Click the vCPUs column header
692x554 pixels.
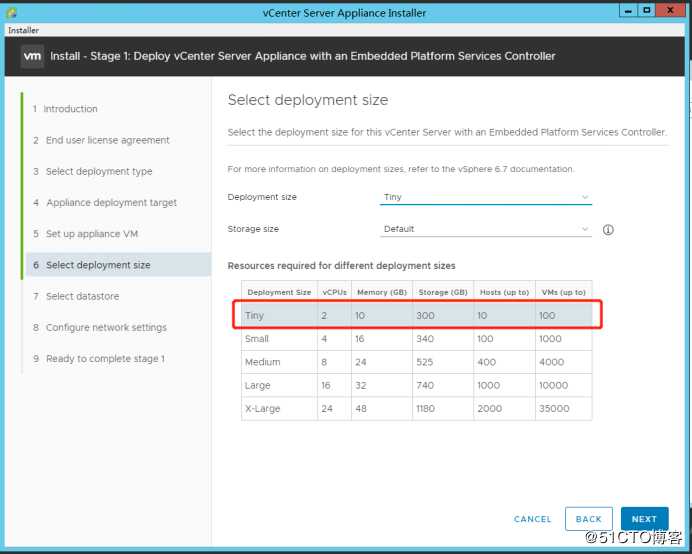click(335, 292)
